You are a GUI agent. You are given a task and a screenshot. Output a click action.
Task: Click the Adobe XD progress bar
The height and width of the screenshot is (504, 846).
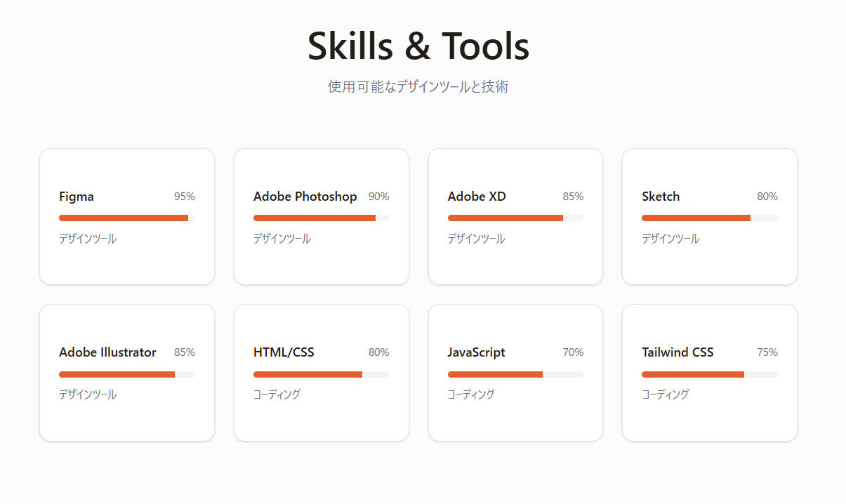515,218
